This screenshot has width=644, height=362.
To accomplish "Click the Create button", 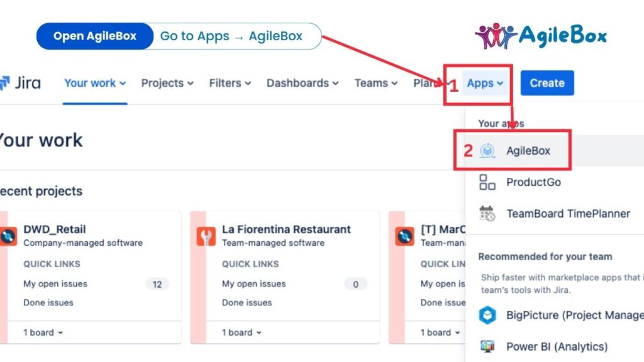I will pyautogui.click(x=547, y=82).
